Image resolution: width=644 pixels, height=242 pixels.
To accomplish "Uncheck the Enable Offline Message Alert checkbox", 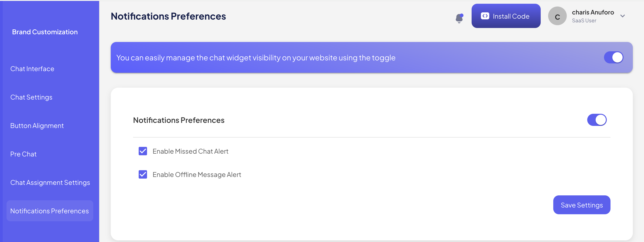I will (143, 175).
